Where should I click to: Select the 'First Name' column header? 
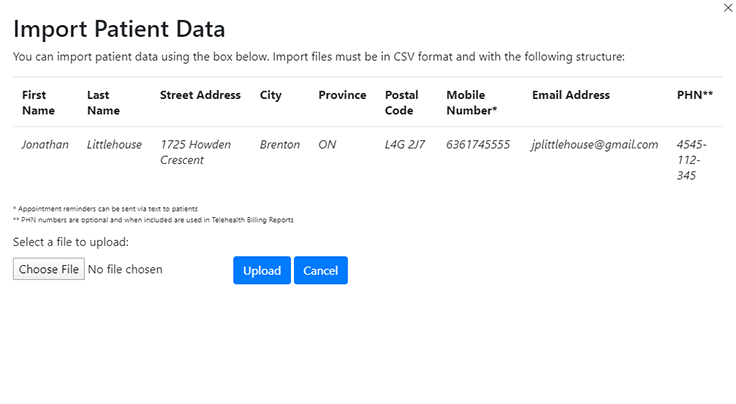pyautogui.click(x=38, y=102)
